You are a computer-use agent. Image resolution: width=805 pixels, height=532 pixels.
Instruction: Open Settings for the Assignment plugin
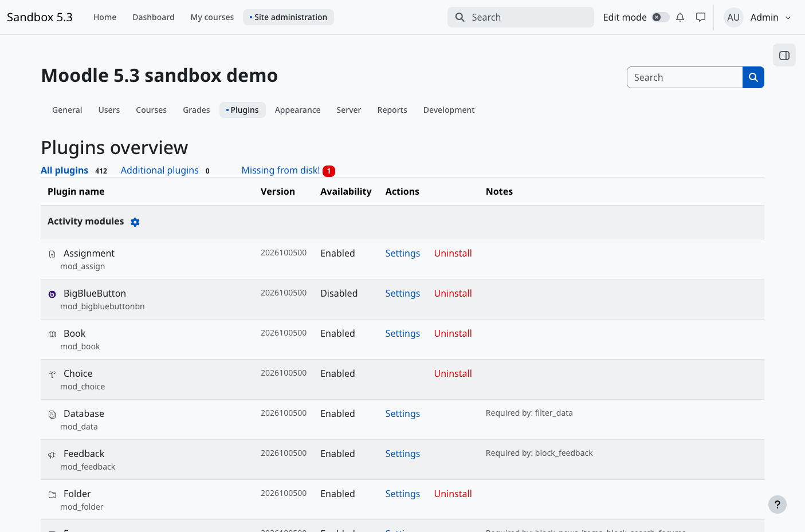[403, 254]
